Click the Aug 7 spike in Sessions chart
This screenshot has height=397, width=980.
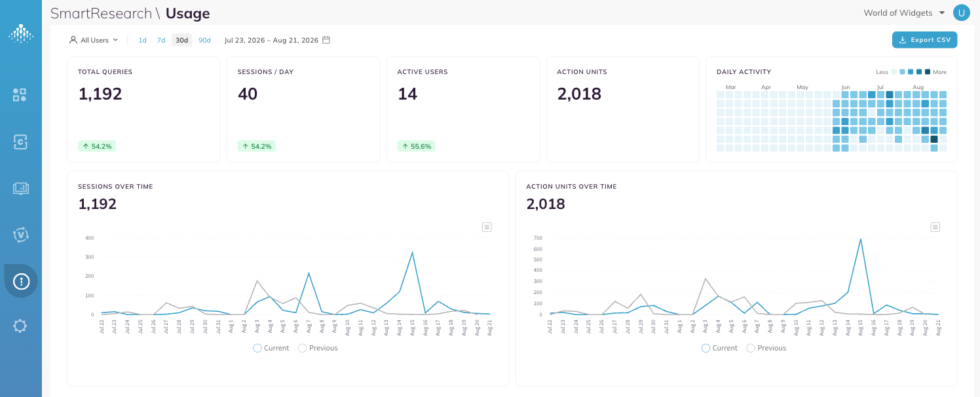pyautogui.click(x=309, y=273)
